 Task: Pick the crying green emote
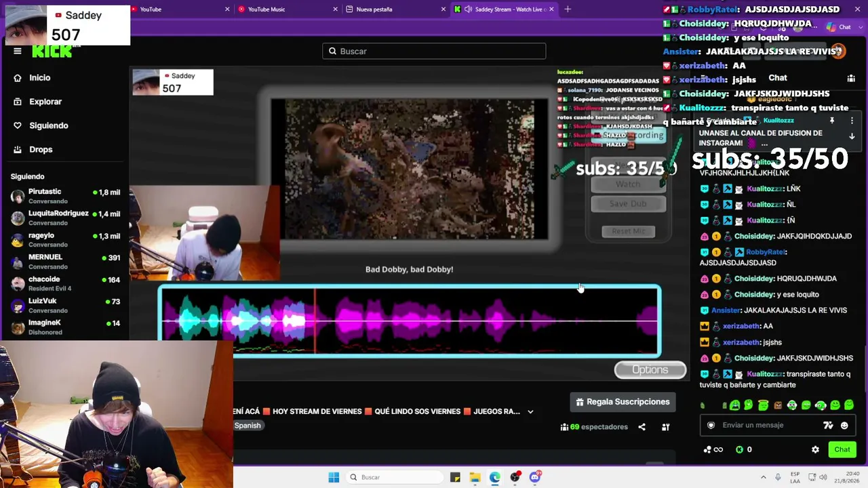click(734, 405)
